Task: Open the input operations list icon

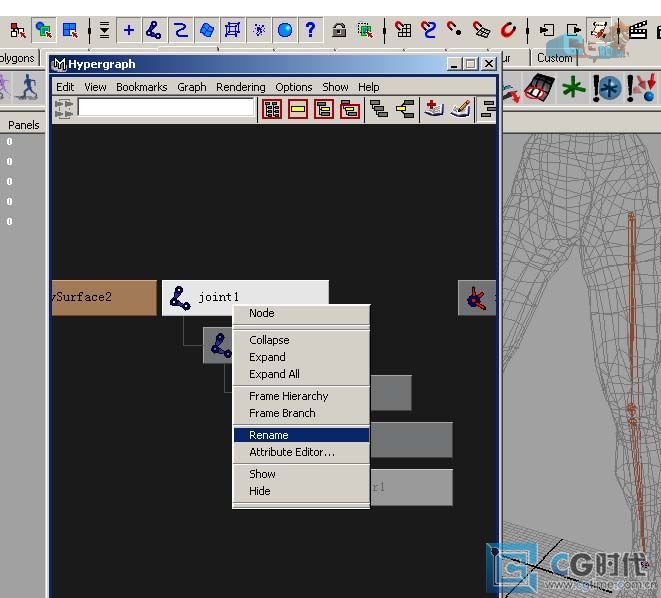Action: pyautogui.click(x=547, y=30)
